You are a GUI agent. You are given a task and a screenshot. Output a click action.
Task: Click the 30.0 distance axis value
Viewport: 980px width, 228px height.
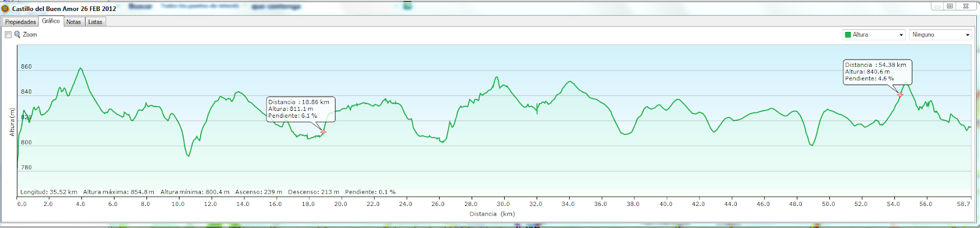[x=503, y=204]
